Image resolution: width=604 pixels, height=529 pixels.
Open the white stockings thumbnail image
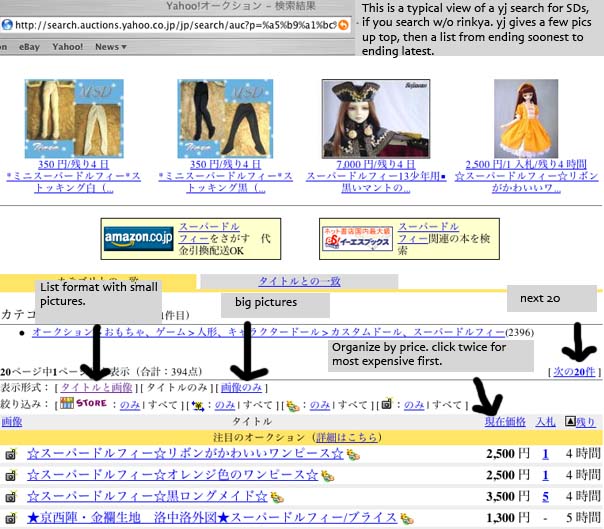[x=76, y=118]
